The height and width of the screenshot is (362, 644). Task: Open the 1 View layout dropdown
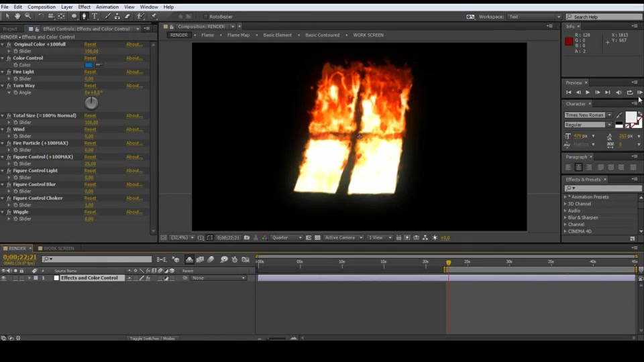click(x=379, y=237)
